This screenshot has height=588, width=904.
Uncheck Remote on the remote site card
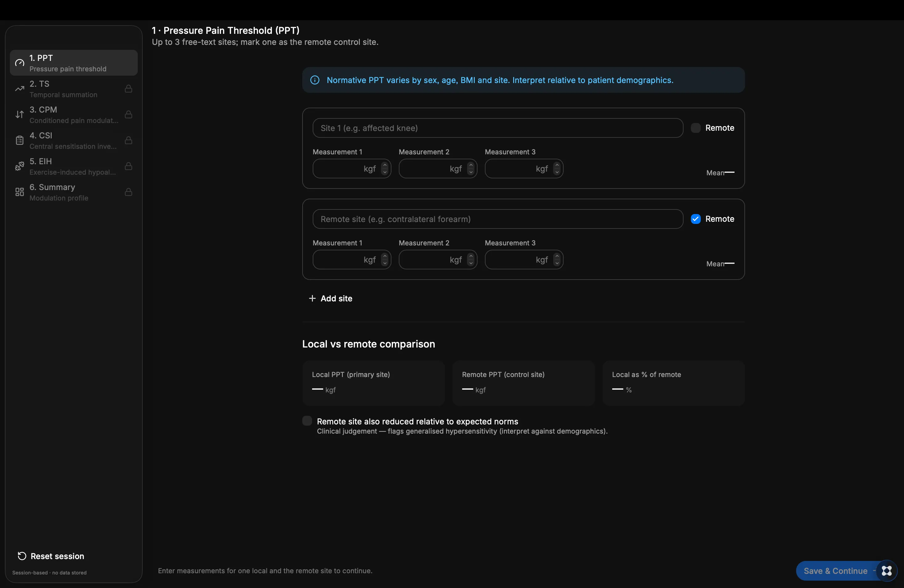point(695,219)
